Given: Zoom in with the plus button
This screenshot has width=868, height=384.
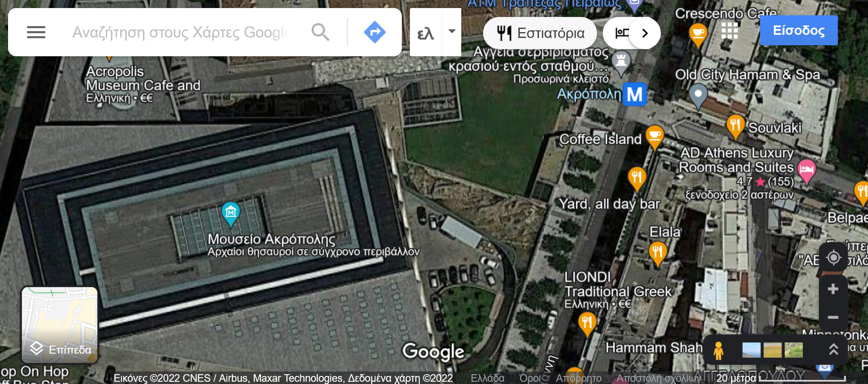Looking at the screenshot, I should tap(833, 289).
